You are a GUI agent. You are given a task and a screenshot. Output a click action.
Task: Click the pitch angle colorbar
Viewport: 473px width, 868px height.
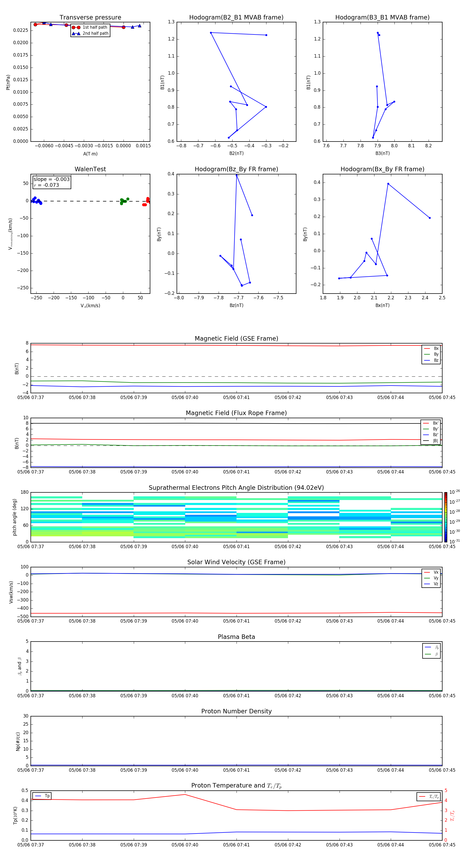coord(446,517)
